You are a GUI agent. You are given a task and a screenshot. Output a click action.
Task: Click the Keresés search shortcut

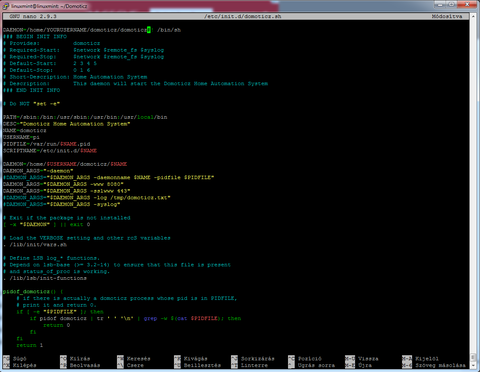134,359
